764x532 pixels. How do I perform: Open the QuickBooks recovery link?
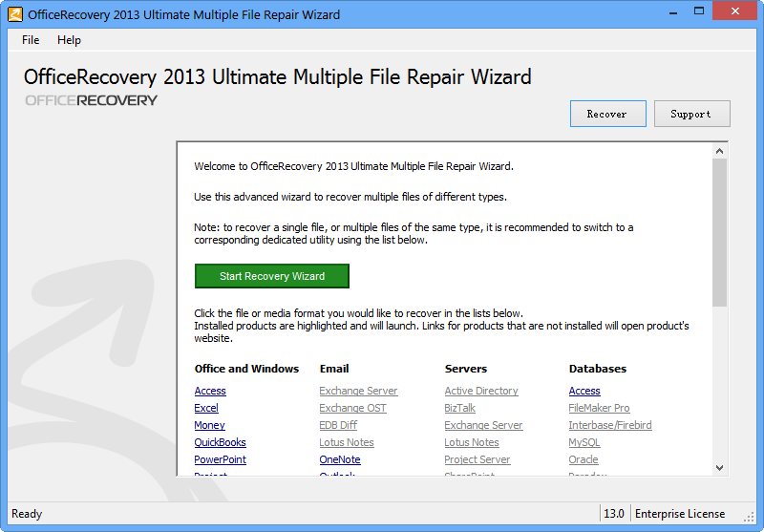point(220,442)
